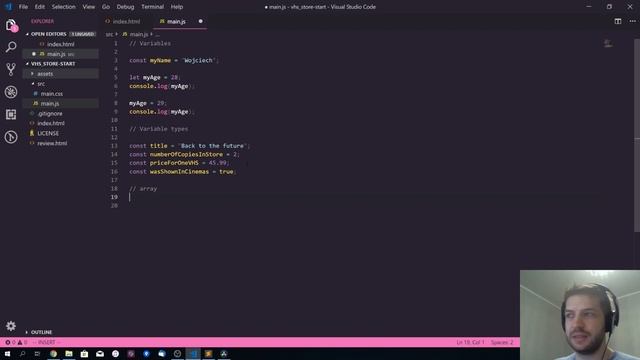Open index.html in the project tree

(61, 123)
